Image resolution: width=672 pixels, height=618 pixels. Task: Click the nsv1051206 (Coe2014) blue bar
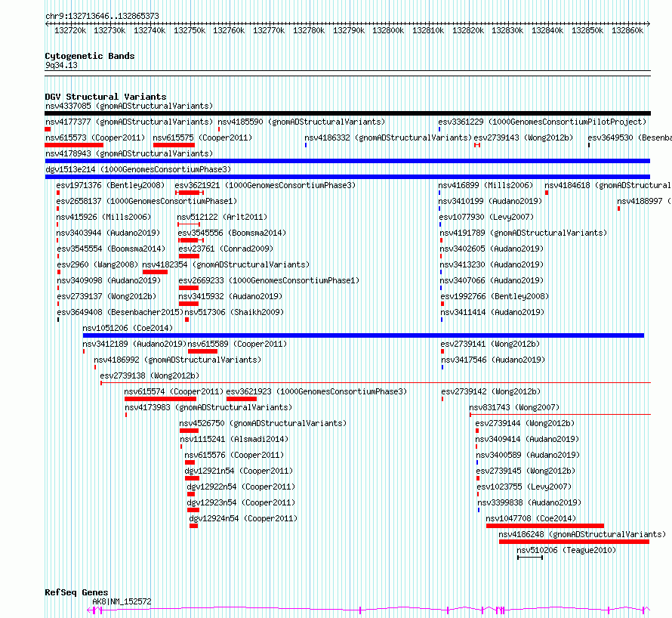pyautogui.click(x=363, y=335)
